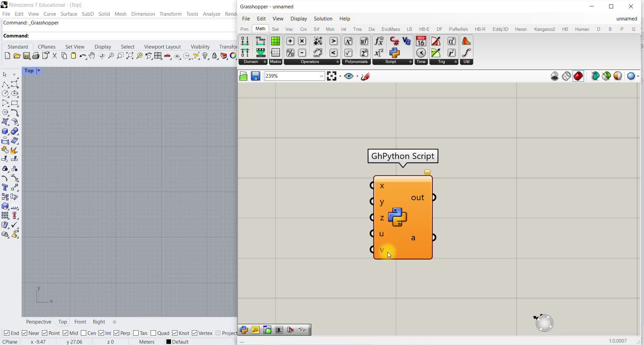The image size is (644, 345).
Task: Click Rhino Cut scissors icon
Action: [55, 56]
